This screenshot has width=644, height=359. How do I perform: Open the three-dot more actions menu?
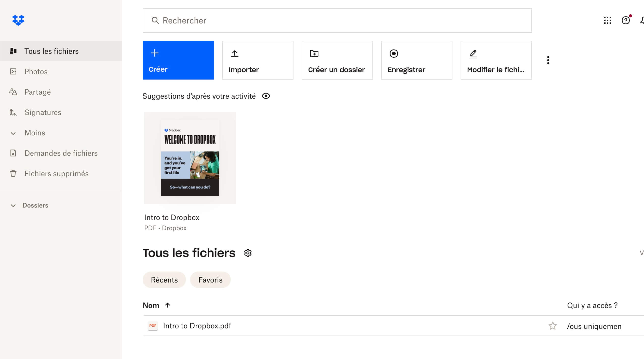pos(548,60)
